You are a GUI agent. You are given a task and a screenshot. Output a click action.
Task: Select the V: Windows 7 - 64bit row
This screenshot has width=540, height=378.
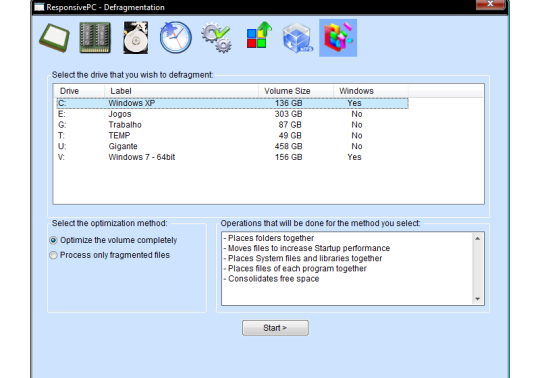coord(232,157)
